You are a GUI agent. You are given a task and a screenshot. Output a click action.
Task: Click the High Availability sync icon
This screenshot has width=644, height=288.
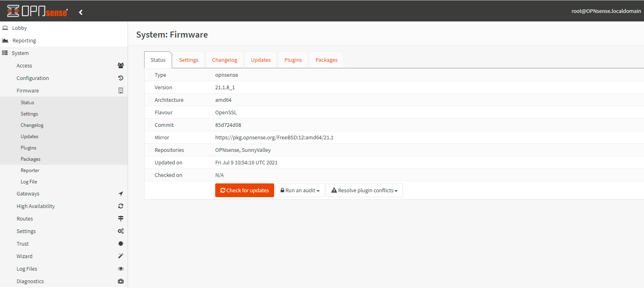coord(121,206)
